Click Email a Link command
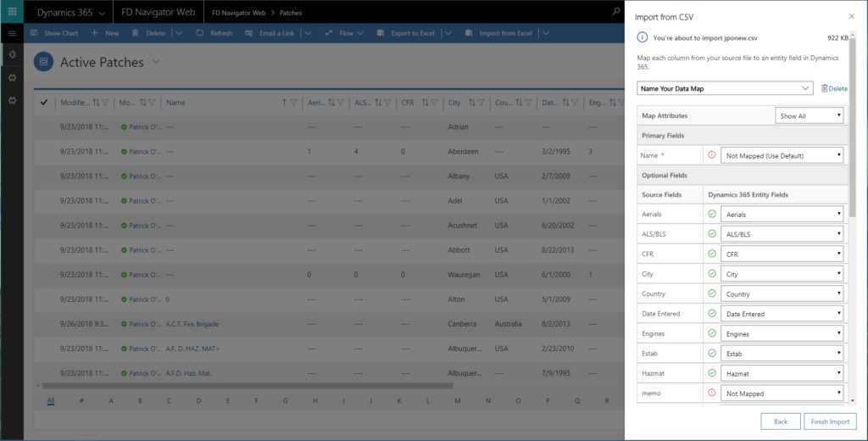Viewport: 868px width, 441px height. [270, 33]
